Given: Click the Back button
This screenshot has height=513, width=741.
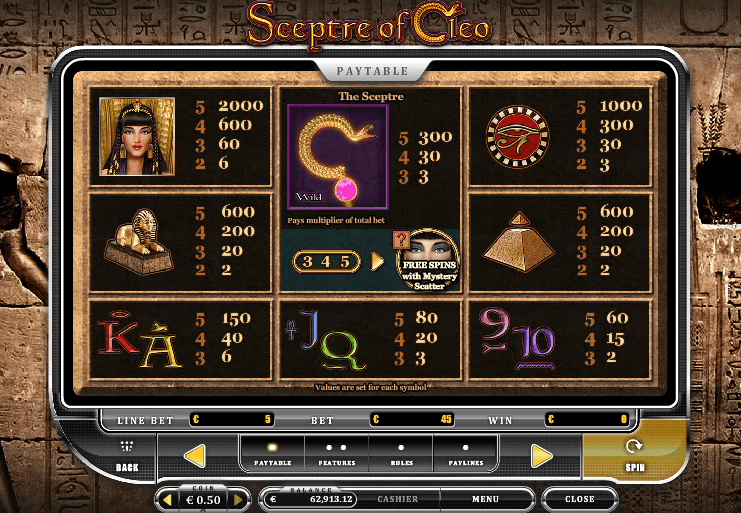Looking at the screenshot, I should click(127, 456).
